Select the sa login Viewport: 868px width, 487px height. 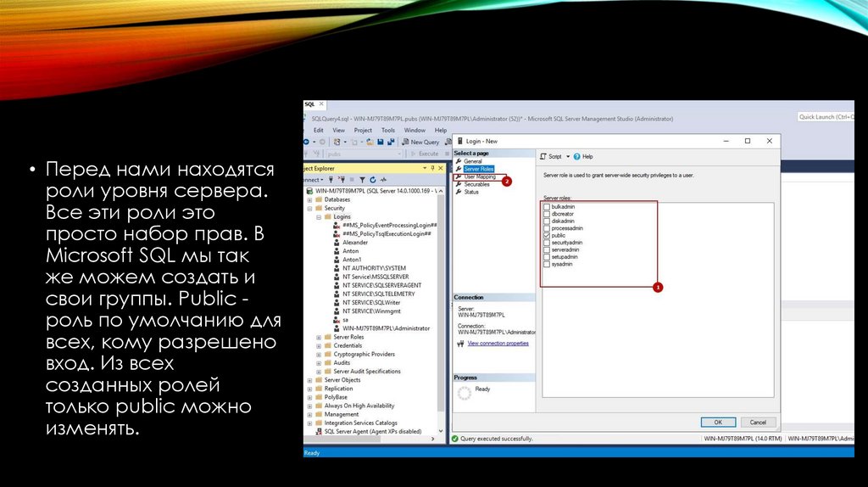[345, 320]
